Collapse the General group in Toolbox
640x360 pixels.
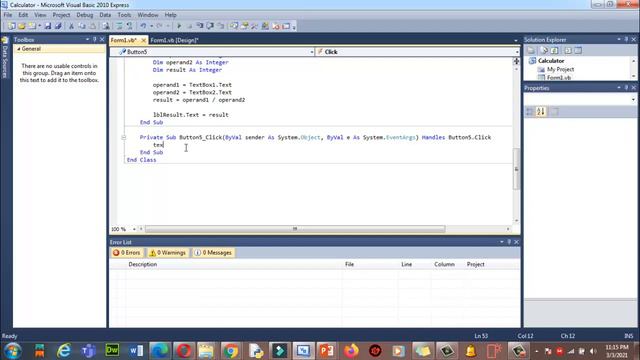(19, 49)
